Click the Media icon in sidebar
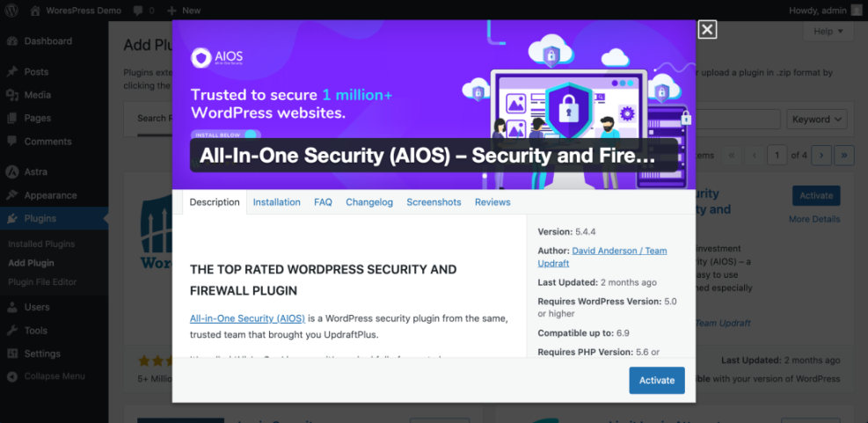 (x=12, y=95)
